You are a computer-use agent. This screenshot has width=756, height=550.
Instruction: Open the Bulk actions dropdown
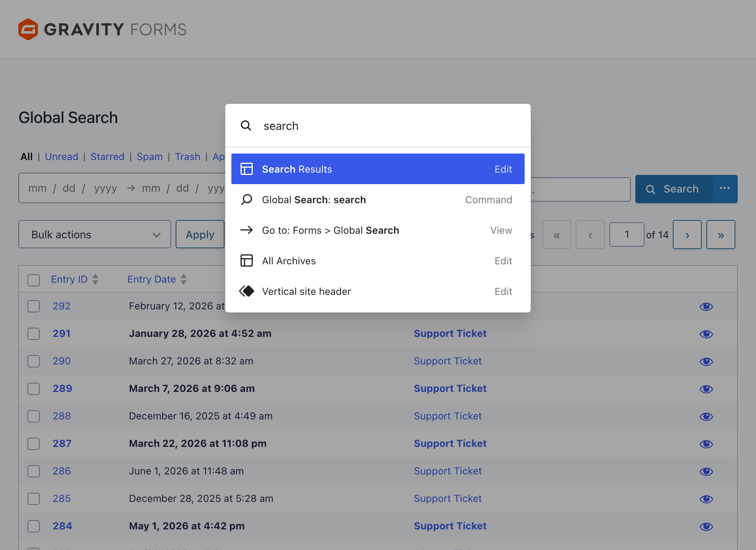95,234
